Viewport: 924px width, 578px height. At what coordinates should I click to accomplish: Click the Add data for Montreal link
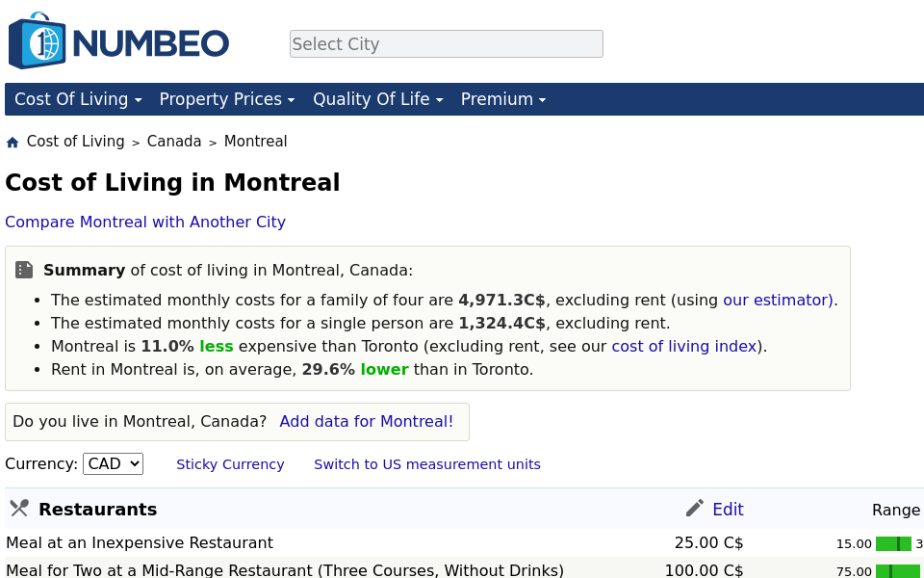[366, 421]
